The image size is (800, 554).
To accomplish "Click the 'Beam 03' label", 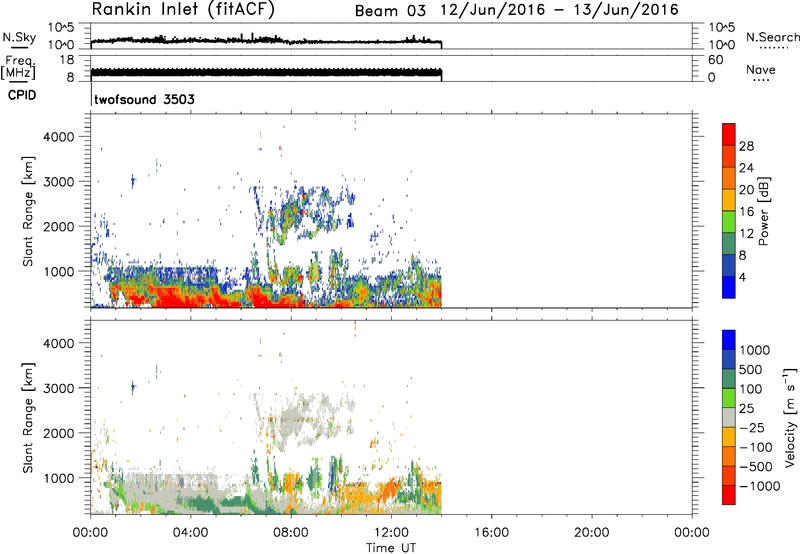I will tap(390, 10).
